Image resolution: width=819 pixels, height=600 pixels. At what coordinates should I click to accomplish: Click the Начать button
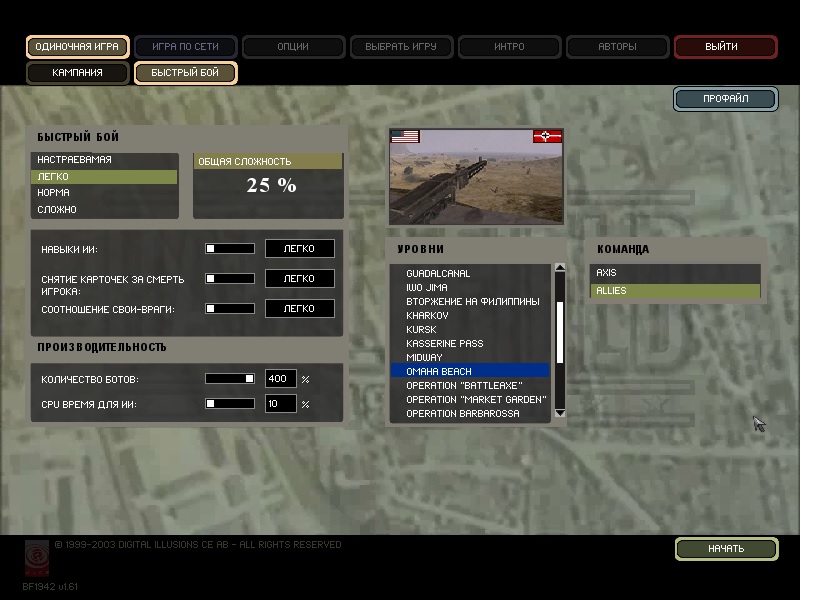(x=726, y=549)
